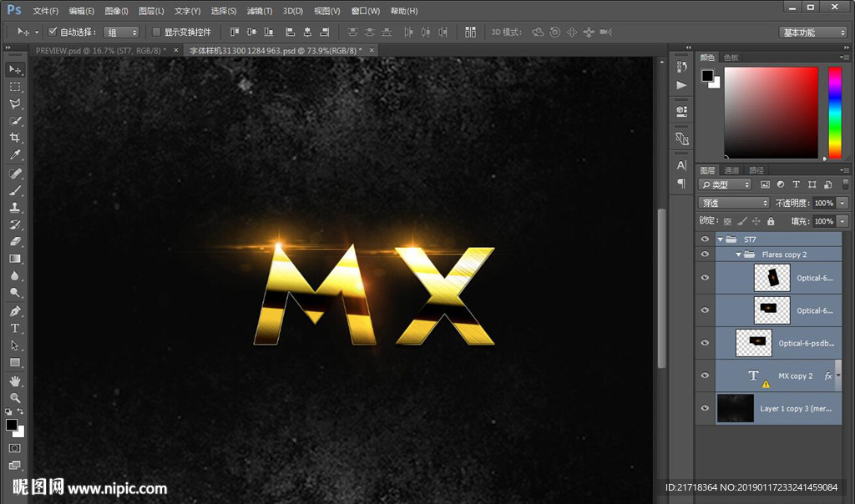Click the rainbow hue strip in color panel

(834, 112)
